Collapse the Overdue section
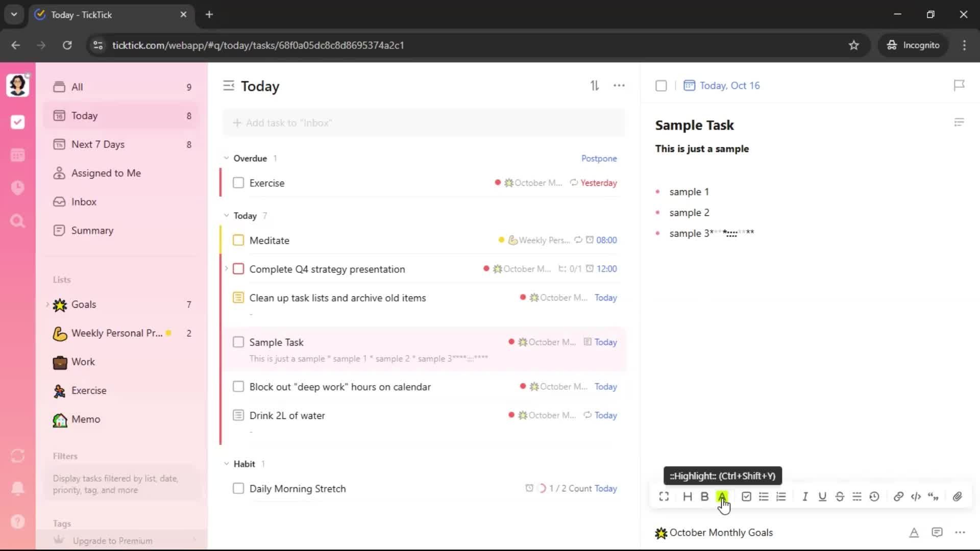Viewport: 980px width, 551px height. click(227, 158)
